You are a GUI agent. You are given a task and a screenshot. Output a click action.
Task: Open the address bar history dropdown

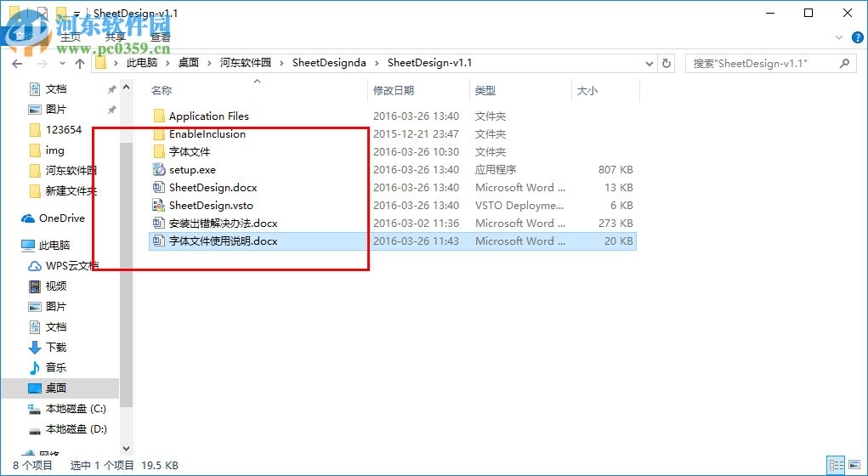click(x=650, y=63)
